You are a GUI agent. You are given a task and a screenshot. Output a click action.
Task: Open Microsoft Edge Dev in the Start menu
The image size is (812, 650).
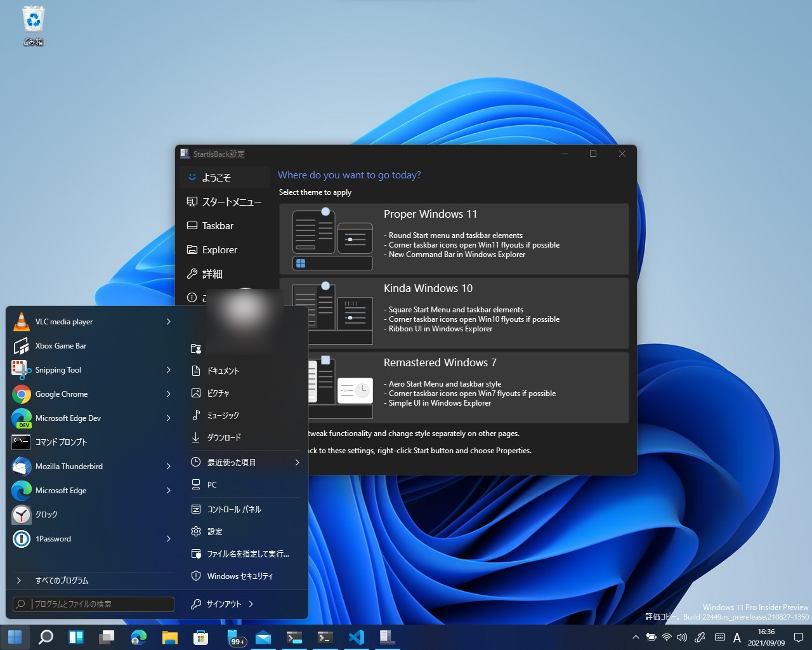pos(92,418)
